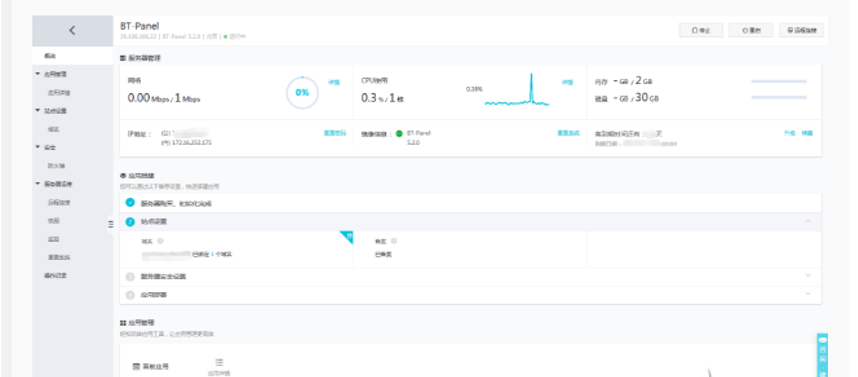The width and height of the screenshot is (858, 377).
Task: Collapse the 站点设置 step with up chevron
Action: pos(808,221)
